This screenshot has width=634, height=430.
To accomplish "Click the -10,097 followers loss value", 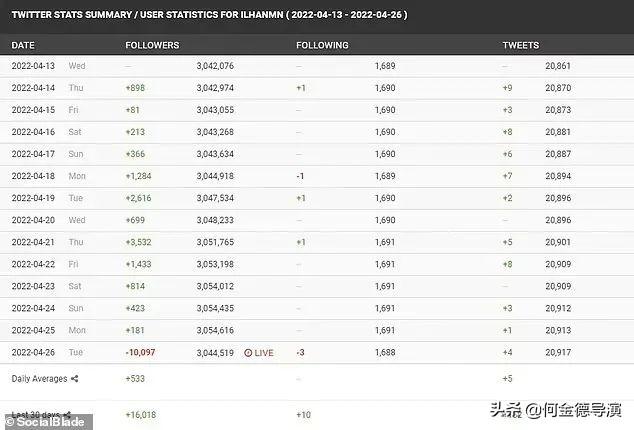I will 140,352.
